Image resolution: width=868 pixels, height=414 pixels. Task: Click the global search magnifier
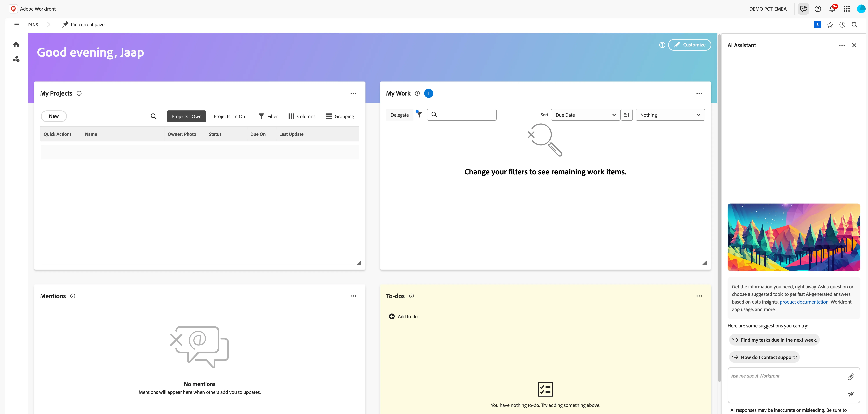855,25
